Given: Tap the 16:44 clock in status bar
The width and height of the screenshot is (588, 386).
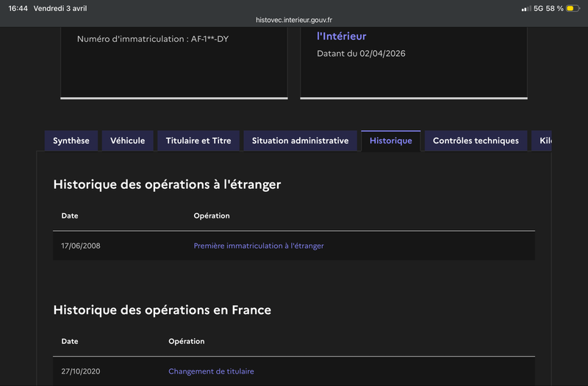Looking at the screenshot, I should pos(18,8).
